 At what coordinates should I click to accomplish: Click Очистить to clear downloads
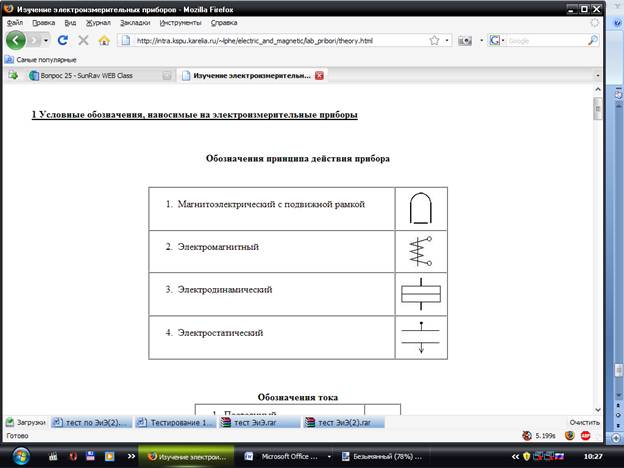pyautogui.click(x=584, y=422)
